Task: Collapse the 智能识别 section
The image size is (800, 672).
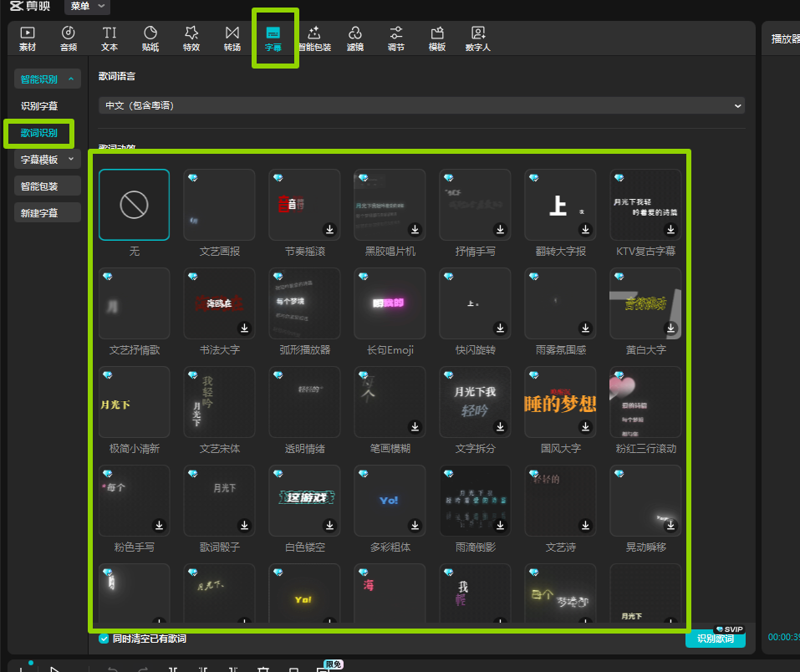Action: [x=47, y=79]
